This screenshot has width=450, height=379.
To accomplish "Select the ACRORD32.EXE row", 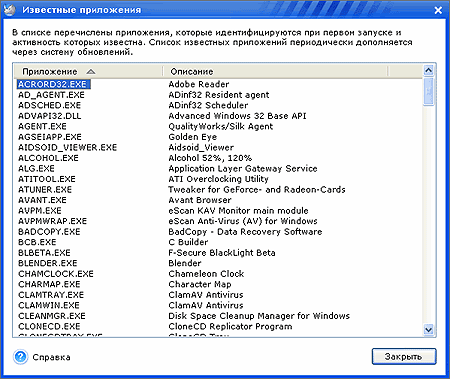I will point(53,84).
